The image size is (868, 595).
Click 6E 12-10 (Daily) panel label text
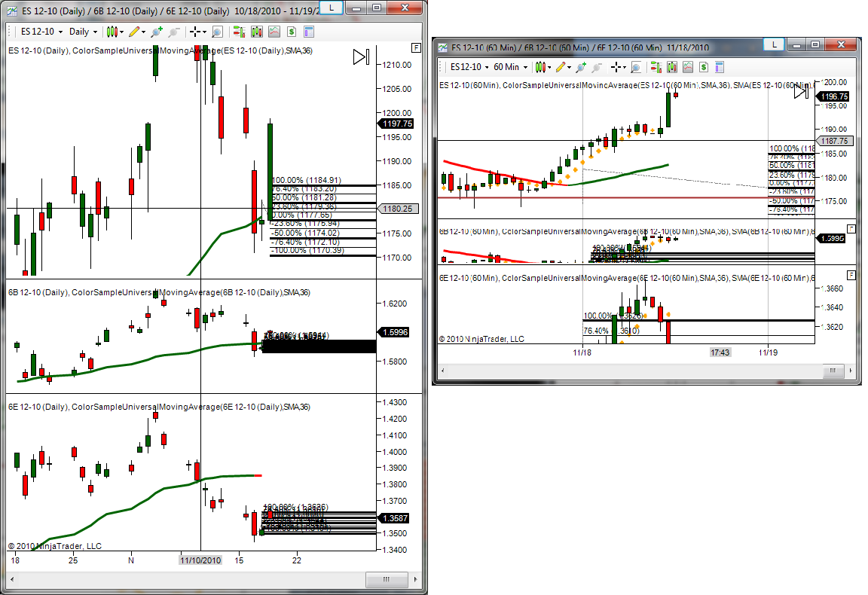tap(159, 407)
